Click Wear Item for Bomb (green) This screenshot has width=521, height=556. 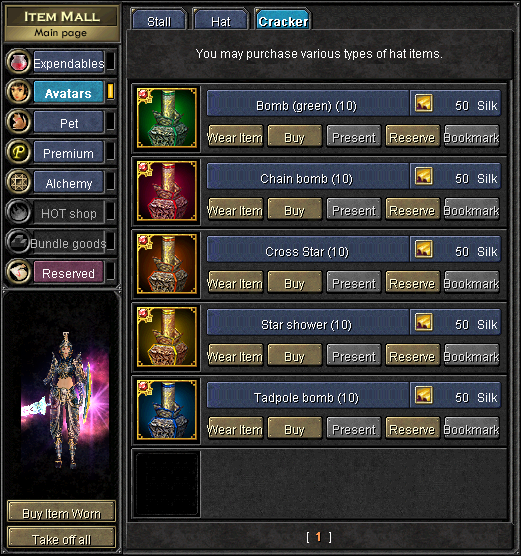click(235, 137)
